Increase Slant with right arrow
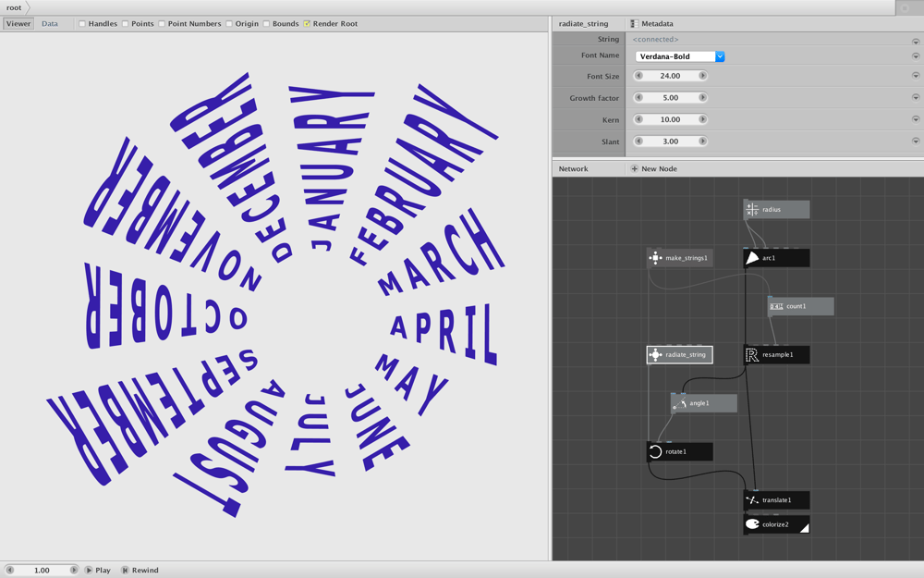This screenshot has height=578, width=924. (x=702, y=141)
